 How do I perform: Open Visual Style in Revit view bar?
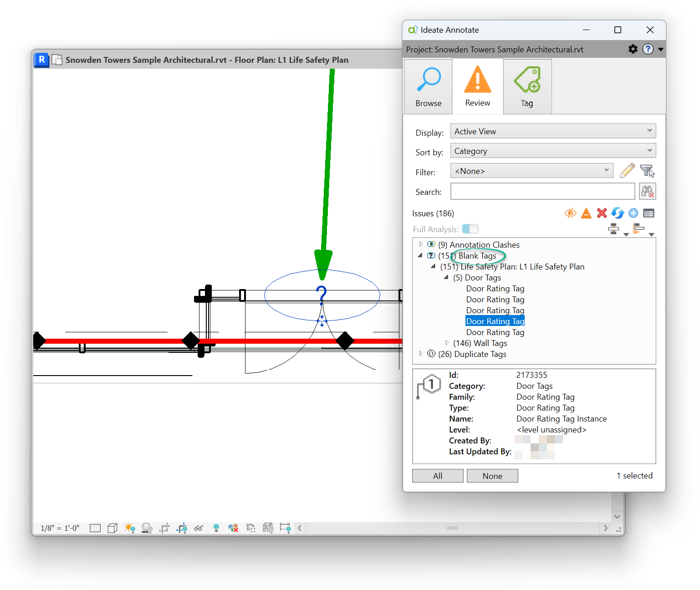pos(112,528)
